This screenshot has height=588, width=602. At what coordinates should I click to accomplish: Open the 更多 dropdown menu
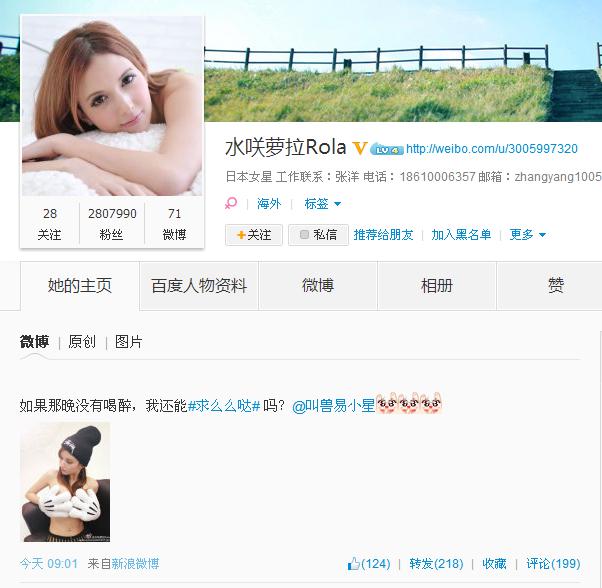pos(528,235)
